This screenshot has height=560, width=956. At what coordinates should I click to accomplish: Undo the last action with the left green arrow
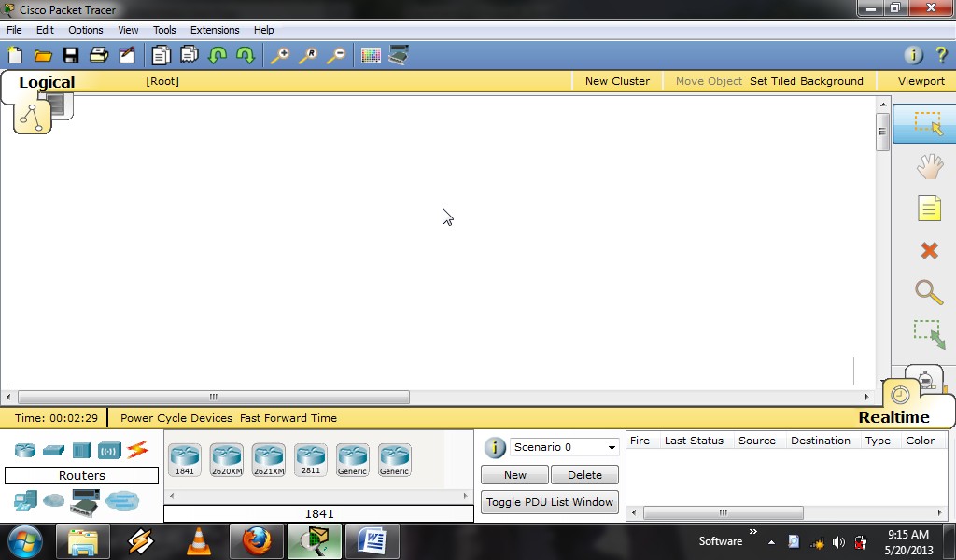(217, 55)
